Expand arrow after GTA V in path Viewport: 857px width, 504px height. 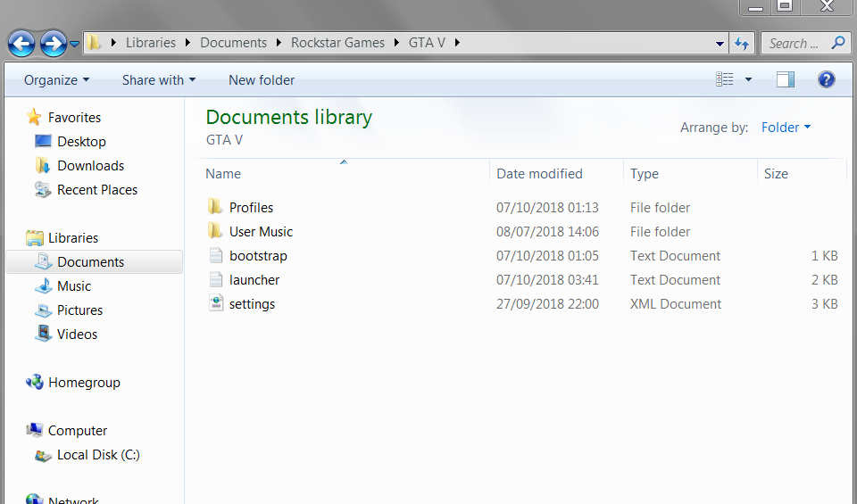pyautogui.click(x=457, y=43)
